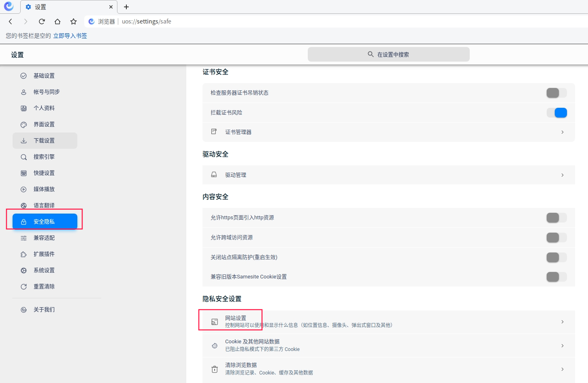Click the 媒体播放 play icon
588x383 pixels.
23,189
